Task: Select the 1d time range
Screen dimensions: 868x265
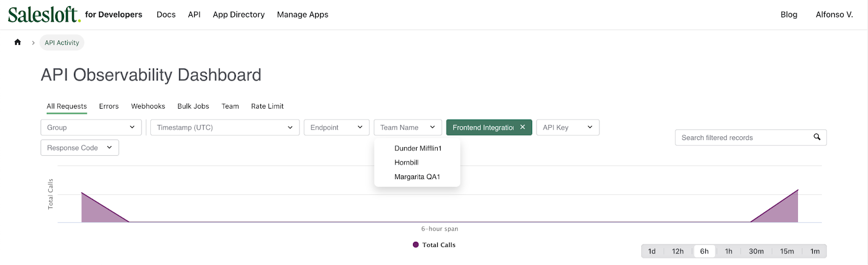Action: pos(652,251)
